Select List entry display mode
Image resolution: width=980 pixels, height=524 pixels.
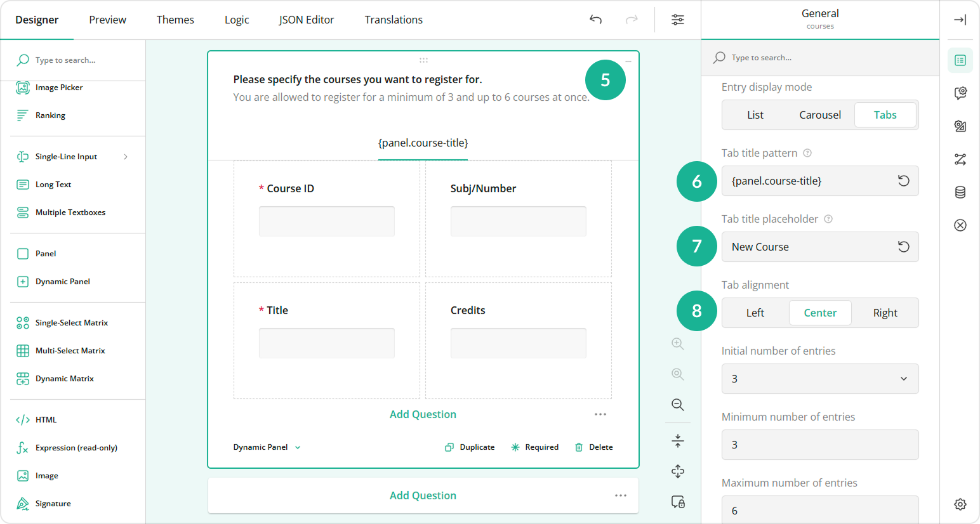[755, 115]
